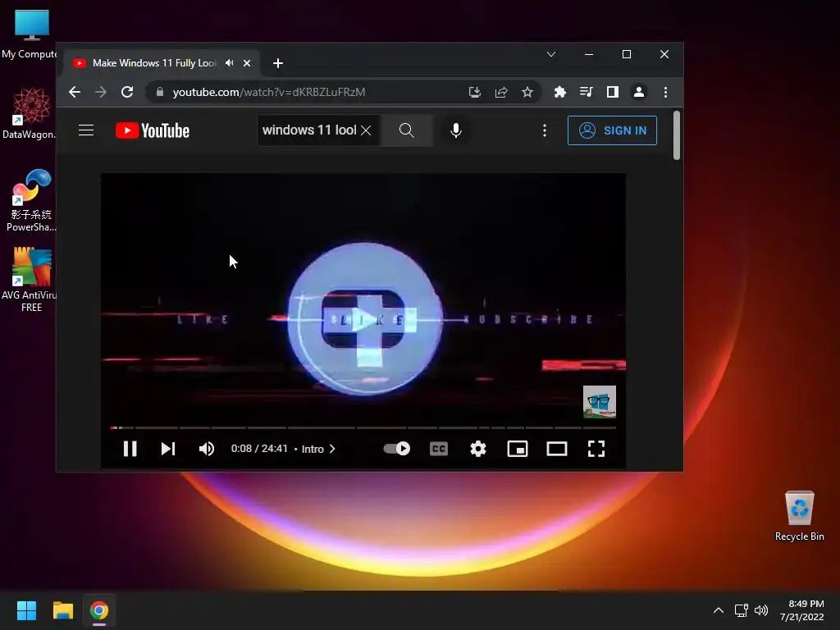Reload the current page
This screenshot has height=630, width=840.
click(x=127, y=92)
